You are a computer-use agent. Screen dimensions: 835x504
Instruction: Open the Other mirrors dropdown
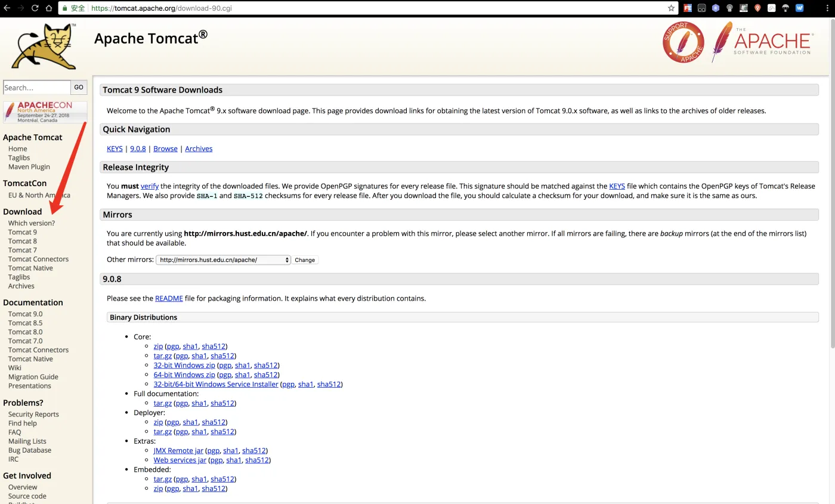(x=222, y=259)
